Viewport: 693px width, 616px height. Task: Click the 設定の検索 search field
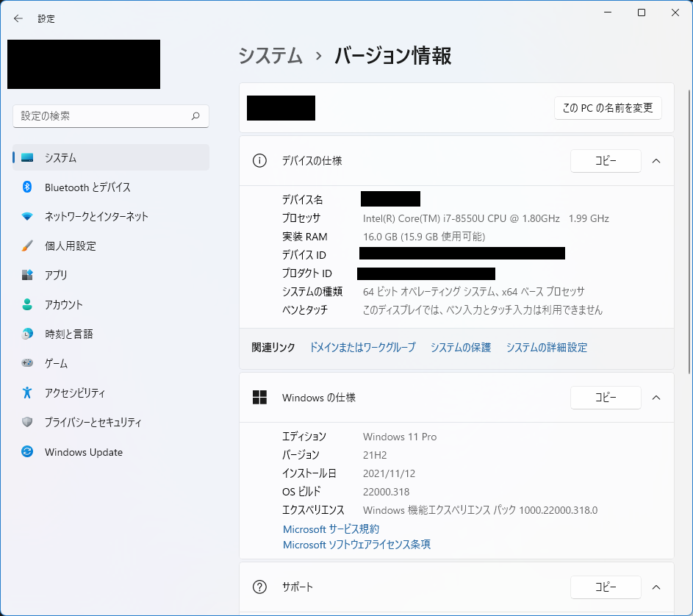coord(103,116)
